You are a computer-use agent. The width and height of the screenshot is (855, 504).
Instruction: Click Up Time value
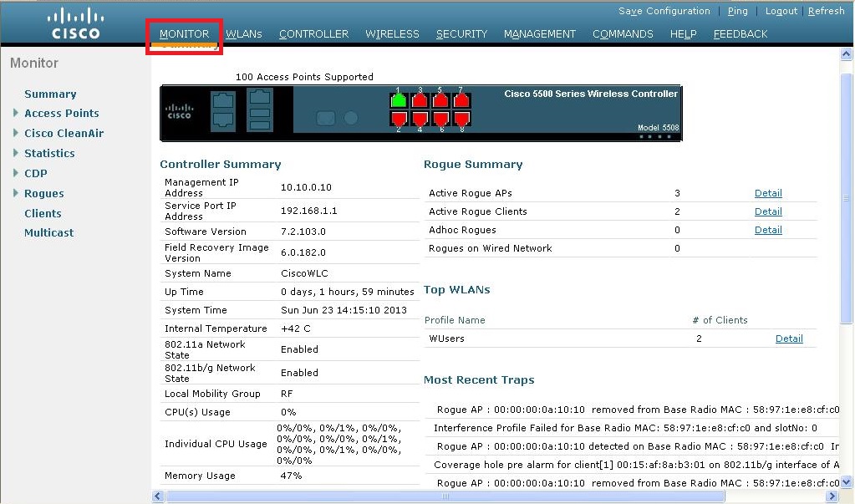point(348,292)
